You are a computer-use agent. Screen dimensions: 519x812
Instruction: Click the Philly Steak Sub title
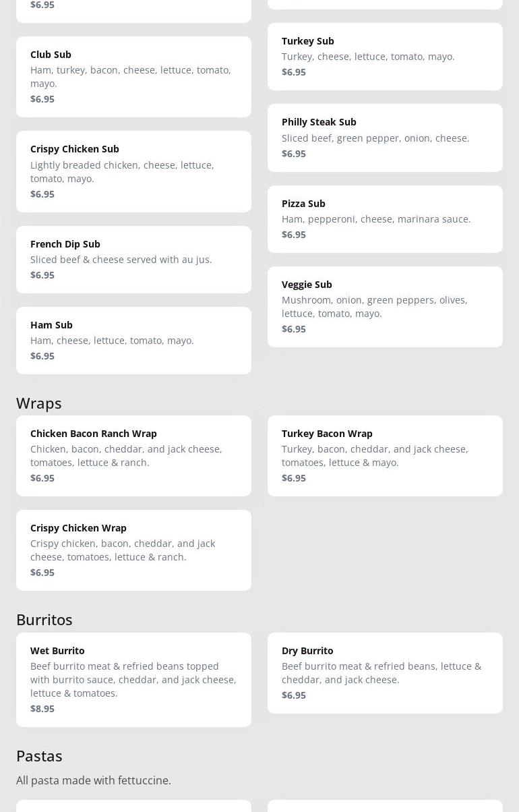(x=319, y=122)
